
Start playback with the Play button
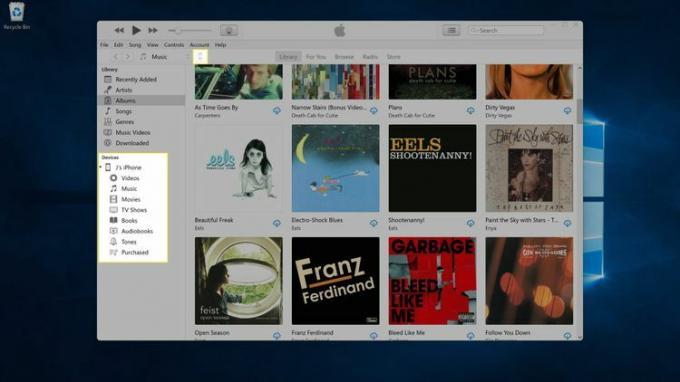pos(136,30)
